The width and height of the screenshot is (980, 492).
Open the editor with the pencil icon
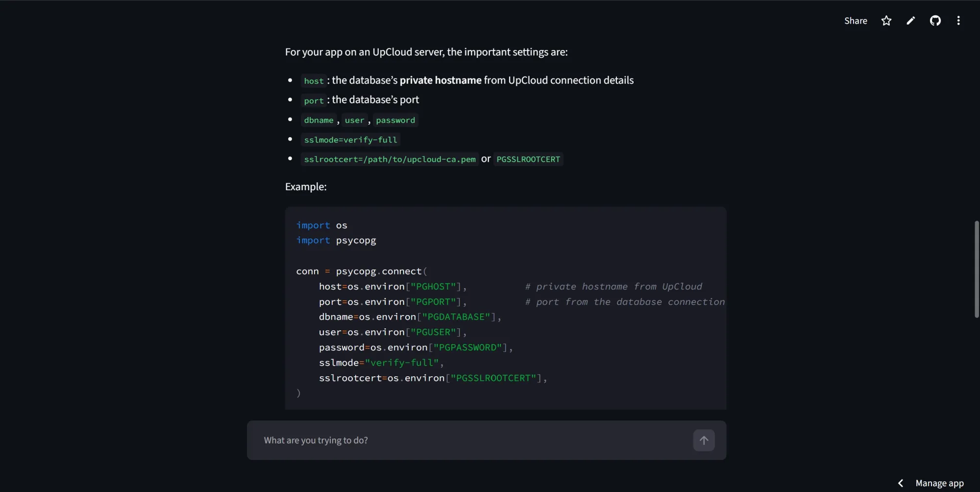910,21
